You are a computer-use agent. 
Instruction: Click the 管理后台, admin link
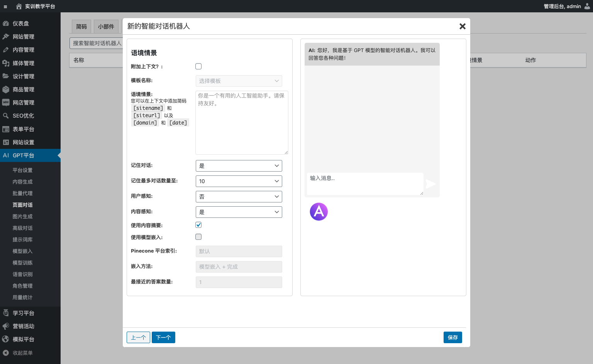point(562,6)
